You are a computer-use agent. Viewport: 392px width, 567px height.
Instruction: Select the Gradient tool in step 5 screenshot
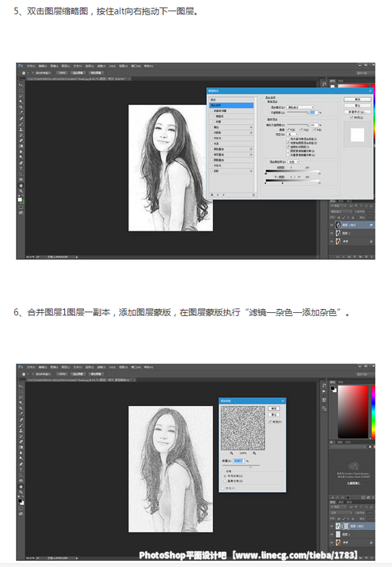pyautogui.click(x=21, y=146)
